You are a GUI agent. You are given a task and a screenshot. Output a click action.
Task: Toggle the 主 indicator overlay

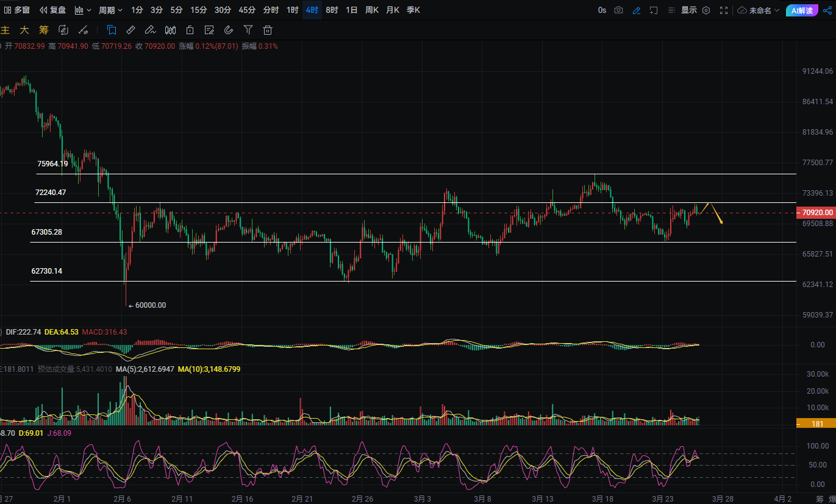pyautogui.click(x=5, y=30)
